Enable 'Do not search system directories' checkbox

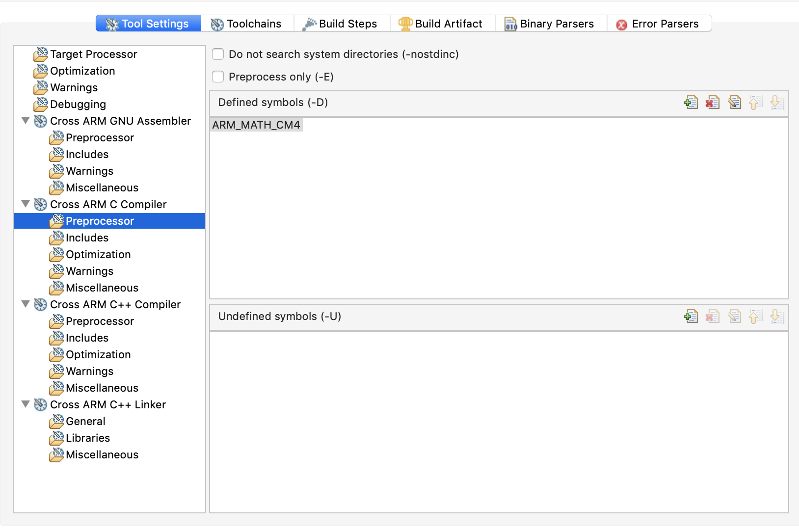click(218, 54)
